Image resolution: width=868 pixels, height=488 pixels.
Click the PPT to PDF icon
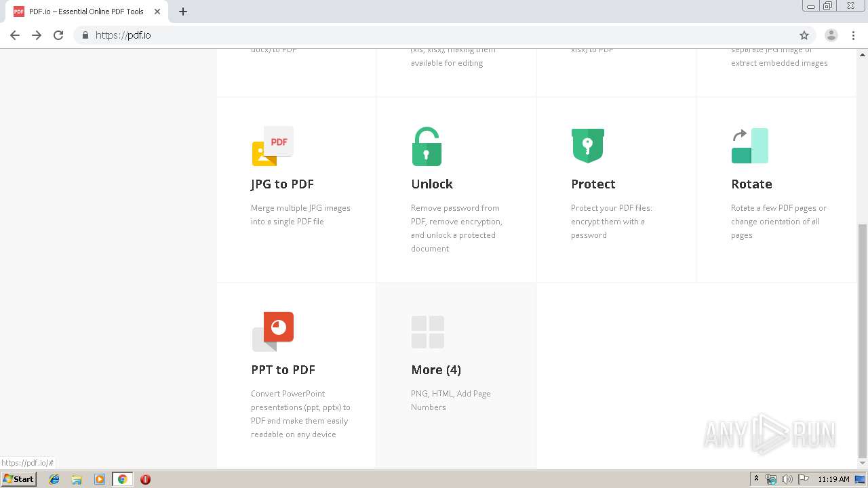point(273,331)
